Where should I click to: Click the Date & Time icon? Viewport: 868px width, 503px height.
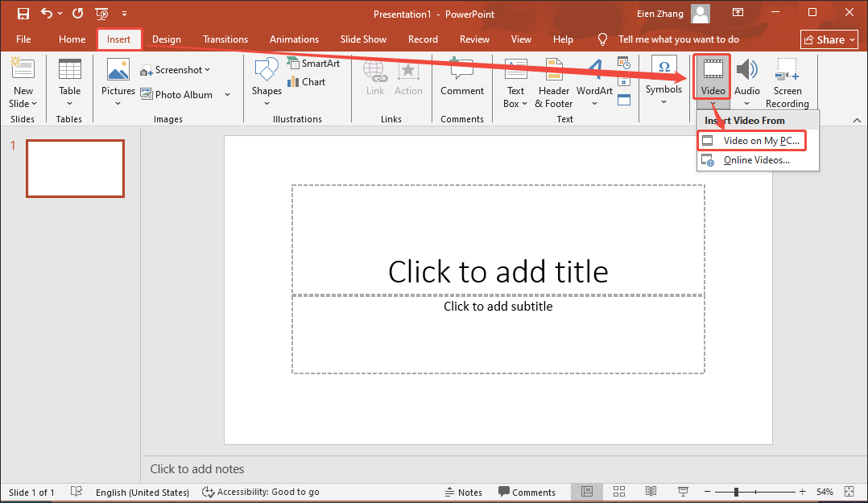624,64
